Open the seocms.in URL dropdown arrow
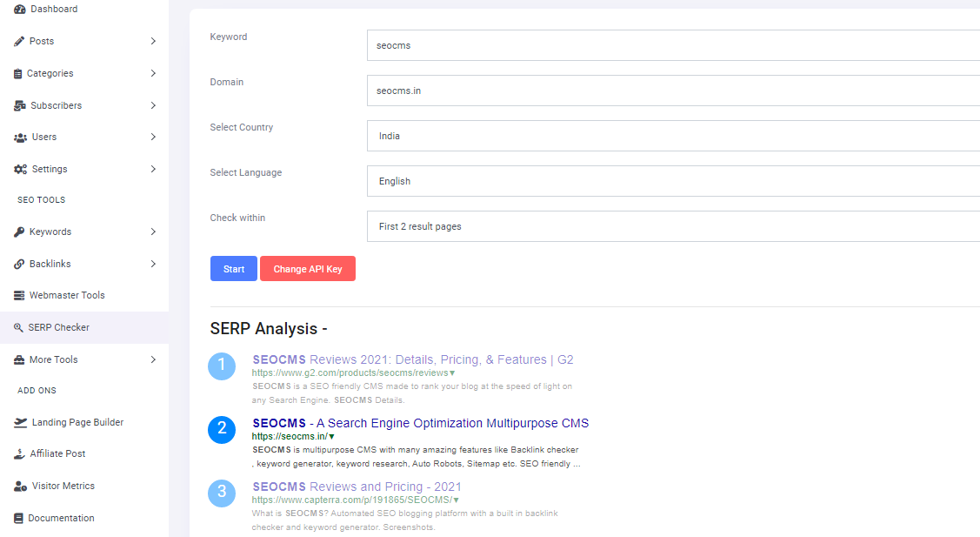The height and width of the screenshot is (537, 980). (332, 437)
